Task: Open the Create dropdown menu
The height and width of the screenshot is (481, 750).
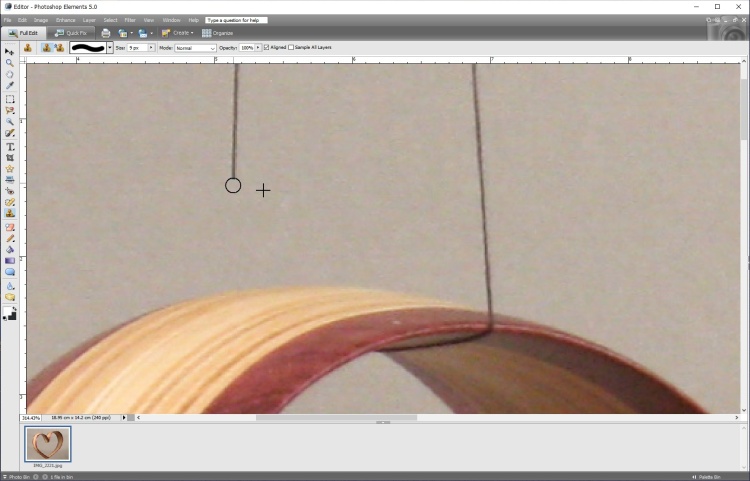Action: [x=178, y=33]
